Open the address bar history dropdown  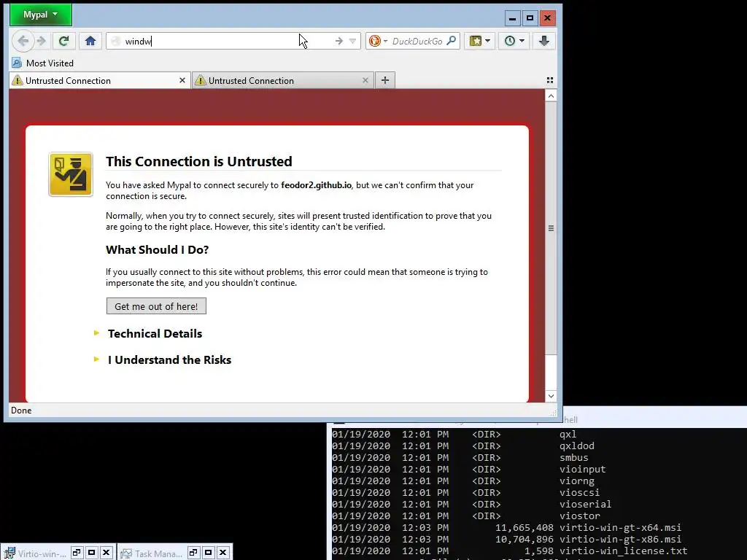(x=352, y=41)
